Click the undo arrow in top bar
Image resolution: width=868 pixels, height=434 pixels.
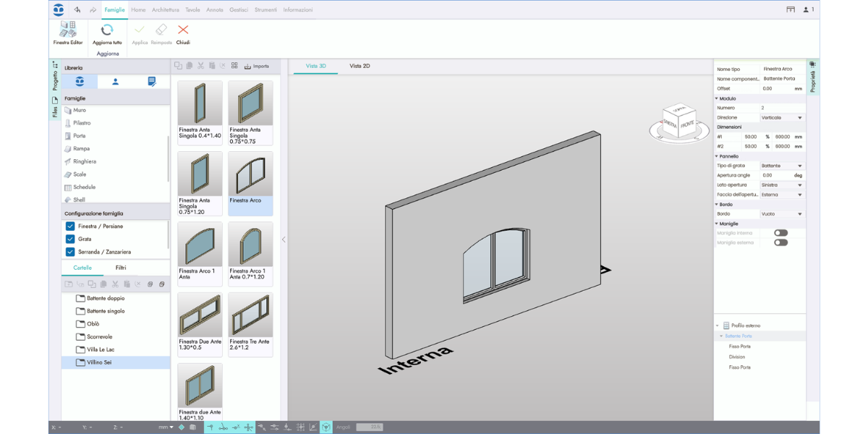(77, 10)
